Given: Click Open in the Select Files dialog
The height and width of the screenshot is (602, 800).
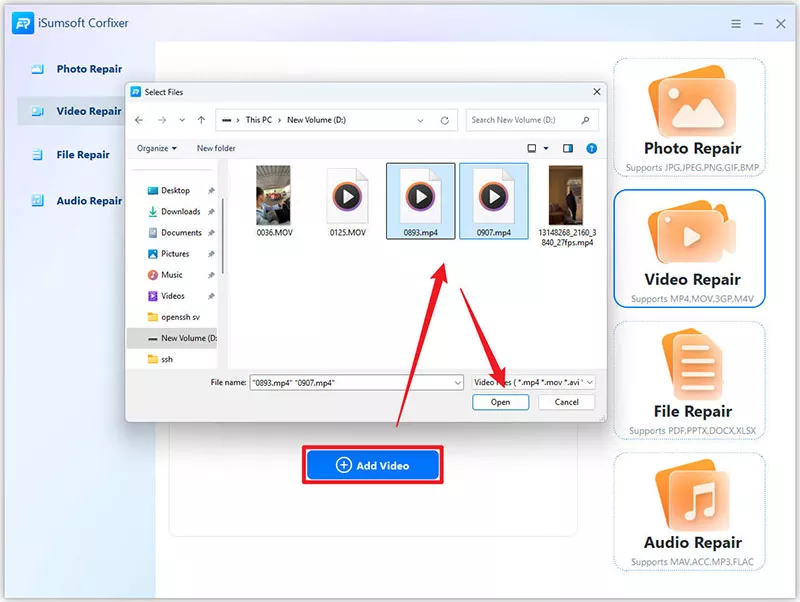Looking at the screenshot, I should click(501, 402).
